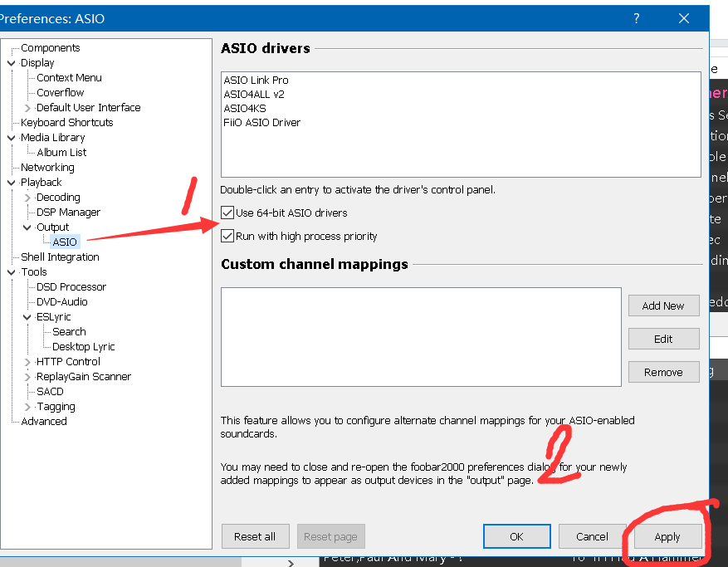The height and width of the screenshot is (567, 728).
Task: Click the Apply button
Action: tap(667, 536)
